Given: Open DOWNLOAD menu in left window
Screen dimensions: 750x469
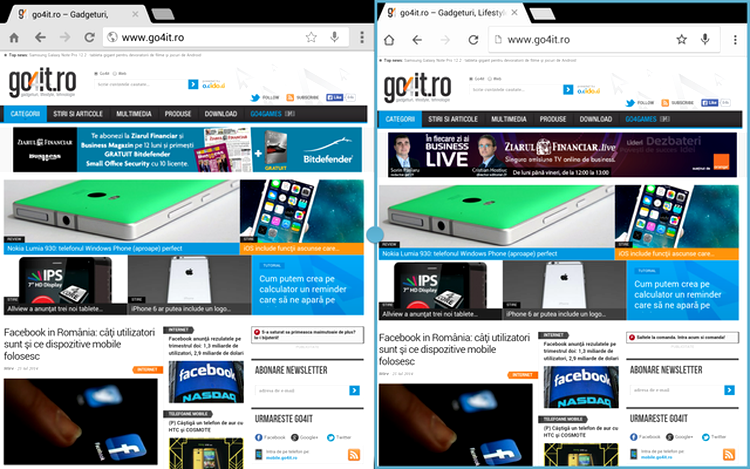Looking at the screenshot, I should (x=221, y=114).
